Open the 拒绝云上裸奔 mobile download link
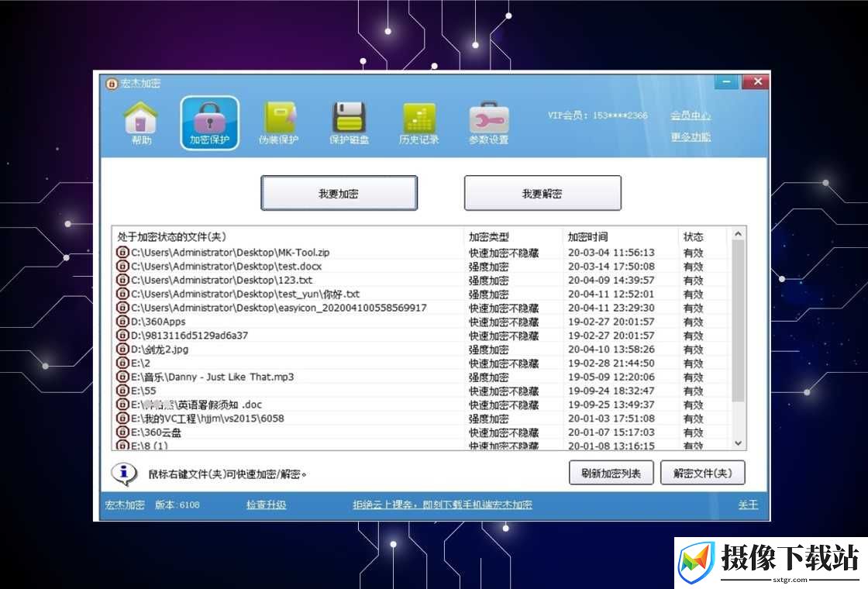The width and height of the screenshot is (868, 589). (x=443, y=505)
